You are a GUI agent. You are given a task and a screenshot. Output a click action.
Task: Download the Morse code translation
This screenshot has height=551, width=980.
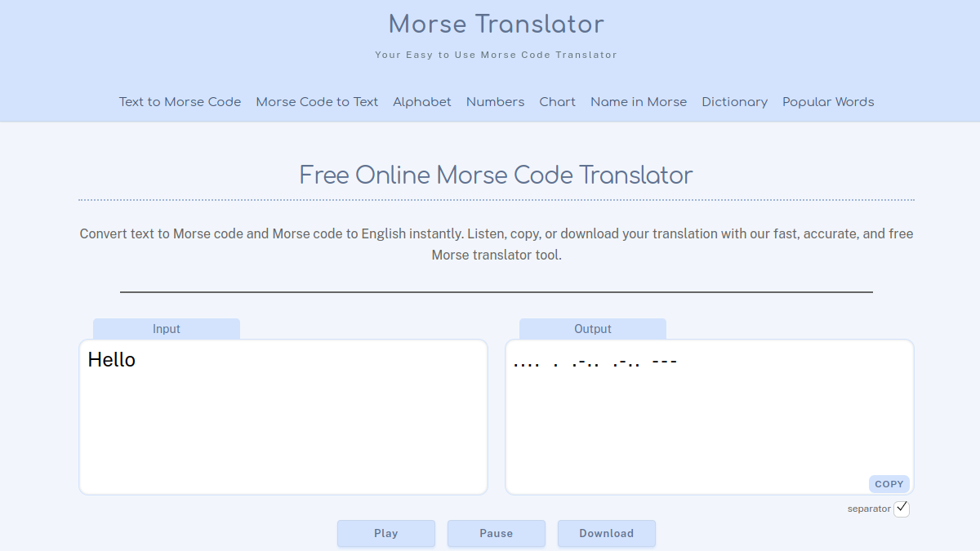tap(607, 533)
